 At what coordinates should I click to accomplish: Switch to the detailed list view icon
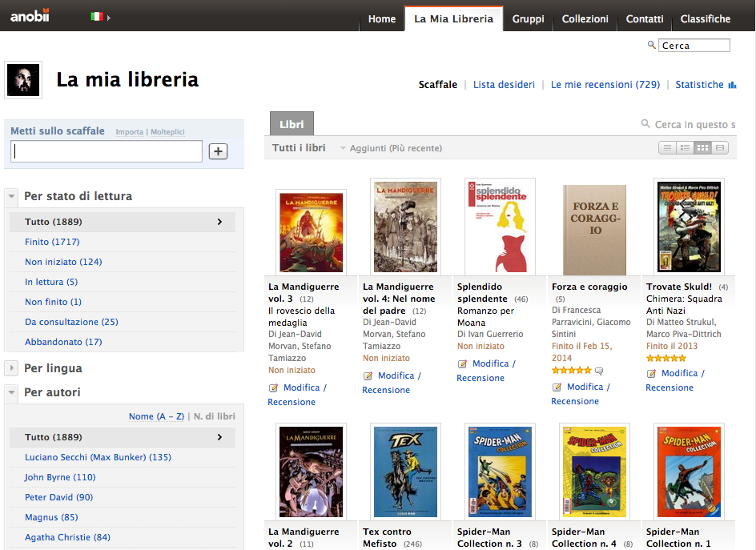click(x=685, y=148)
